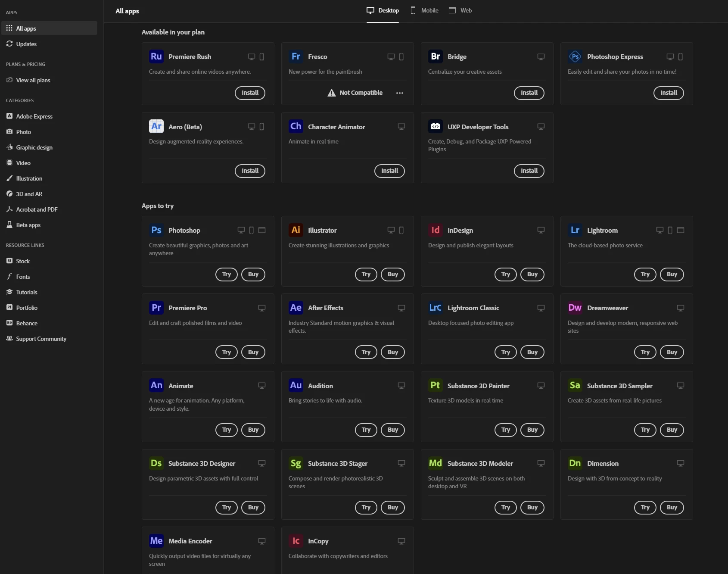Click the Substance 3D Modeler Md icon

tap(436, 463)
